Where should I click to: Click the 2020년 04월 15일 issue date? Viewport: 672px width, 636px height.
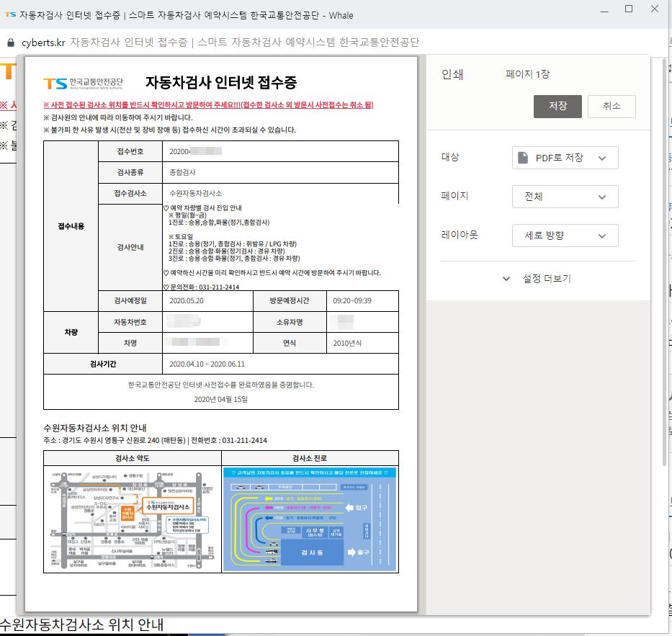coord(220,400)
